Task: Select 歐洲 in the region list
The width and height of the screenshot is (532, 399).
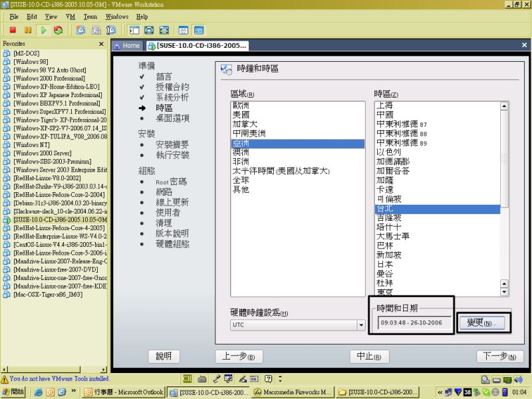Action: (x=297, y=106)
